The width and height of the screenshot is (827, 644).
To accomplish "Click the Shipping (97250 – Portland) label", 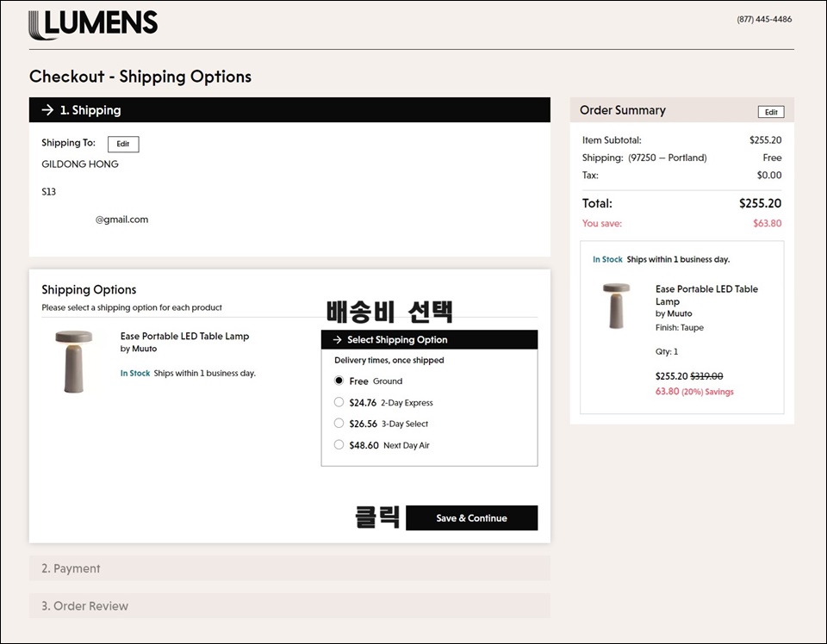I will pyautogui.click(x=644, y=158).
